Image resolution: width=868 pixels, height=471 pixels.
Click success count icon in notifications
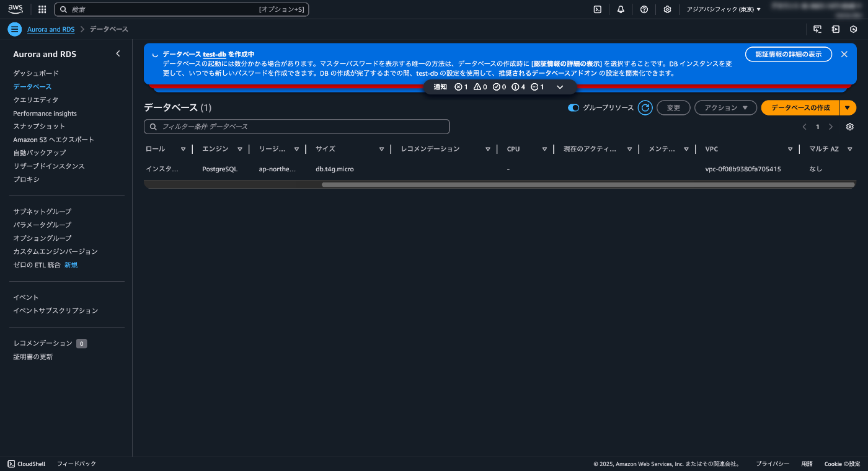coord(496,87)
